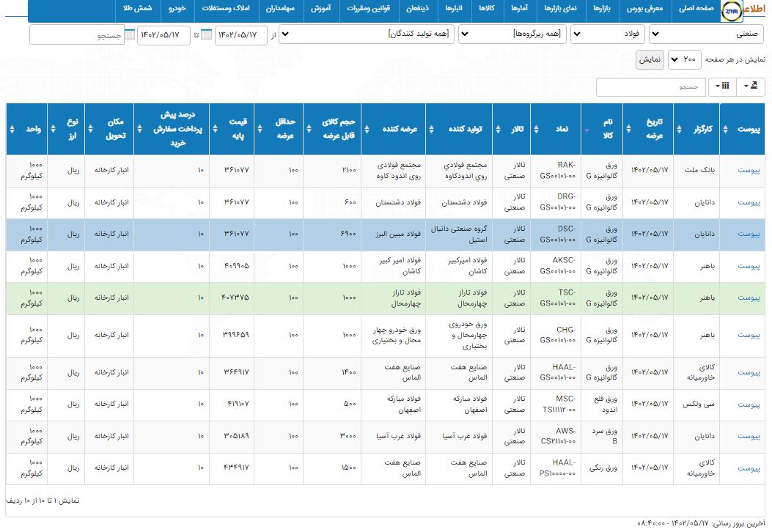Open پیوست link for AKSC-GS row

[749, 266]
